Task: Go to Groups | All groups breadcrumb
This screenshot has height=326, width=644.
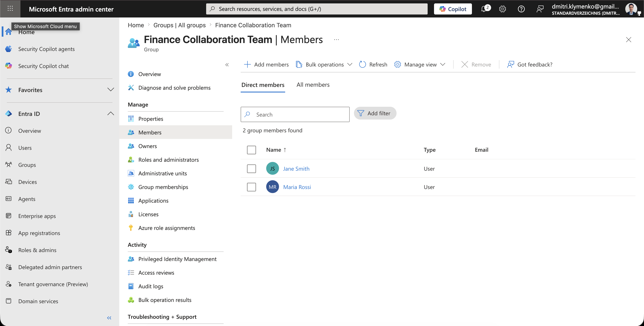Action: click(179, 25)
